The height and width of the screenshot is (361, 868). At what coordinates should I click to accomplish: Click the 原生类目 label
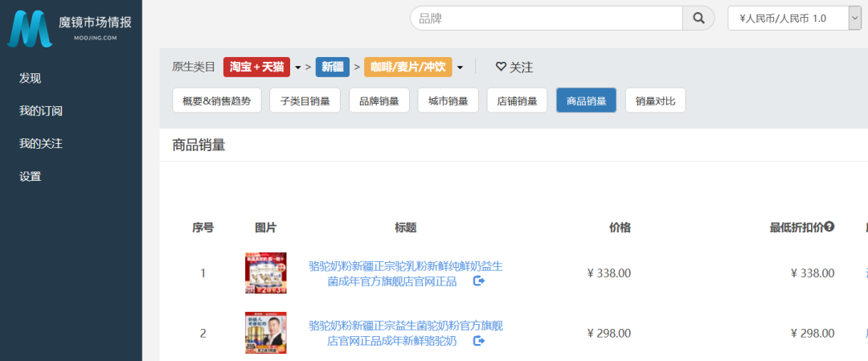coord(193,68)
